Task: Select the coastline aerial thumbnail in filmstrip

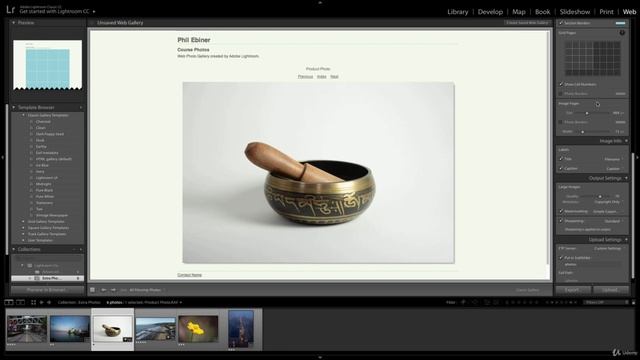Action: pos(156,329)
